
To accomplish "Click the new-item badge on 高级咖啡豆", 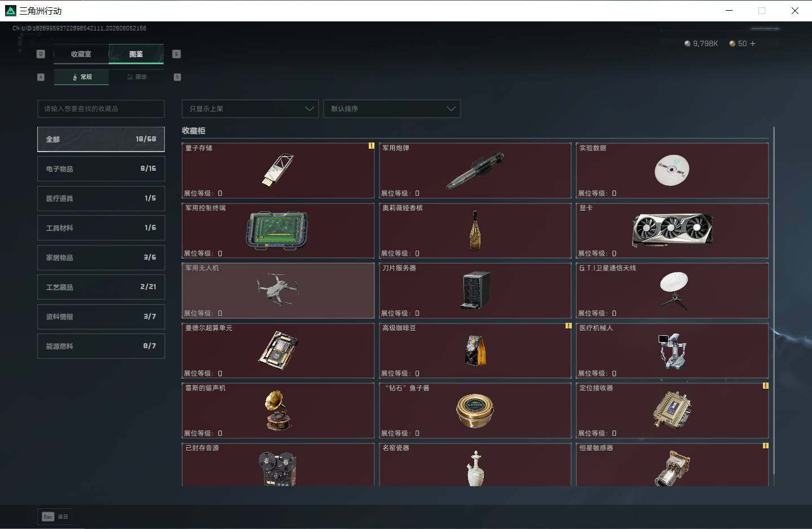I will tap(568, 326).
